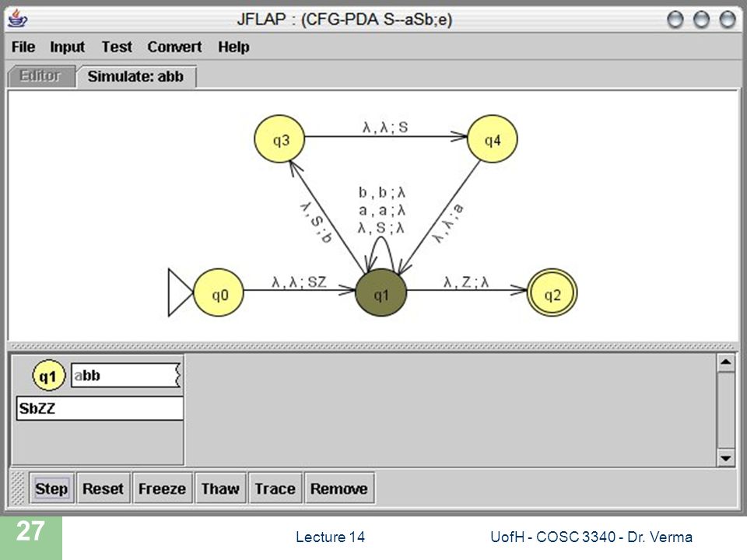The height and width of the screenshot is (560, 747).
Task: Click the scroll down arrow
Action: pos(725,458)
